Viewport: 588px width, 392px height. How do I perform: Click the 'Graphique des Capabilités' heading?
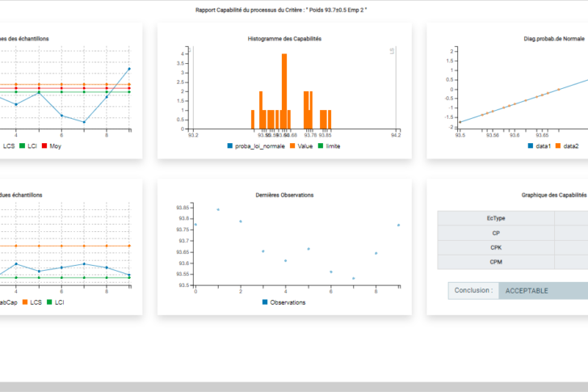tap(554, 195)
